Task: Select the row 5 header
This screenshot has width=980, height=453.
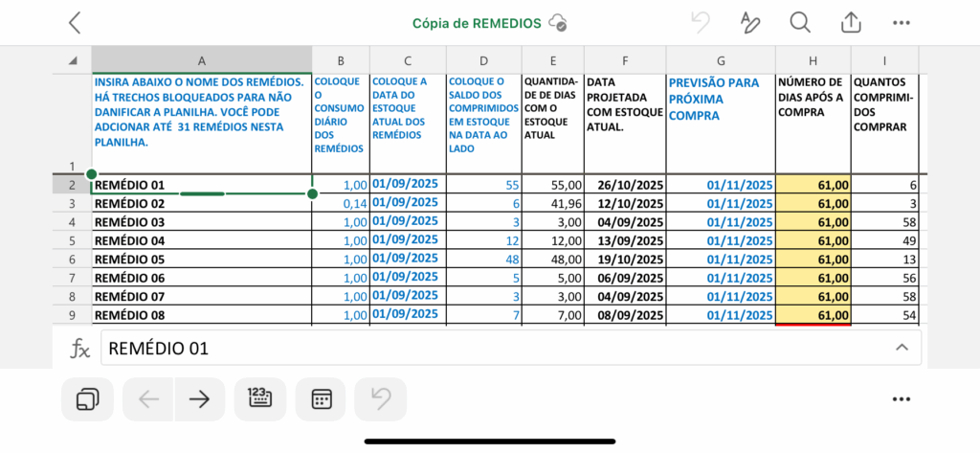Action: [73, 260]
